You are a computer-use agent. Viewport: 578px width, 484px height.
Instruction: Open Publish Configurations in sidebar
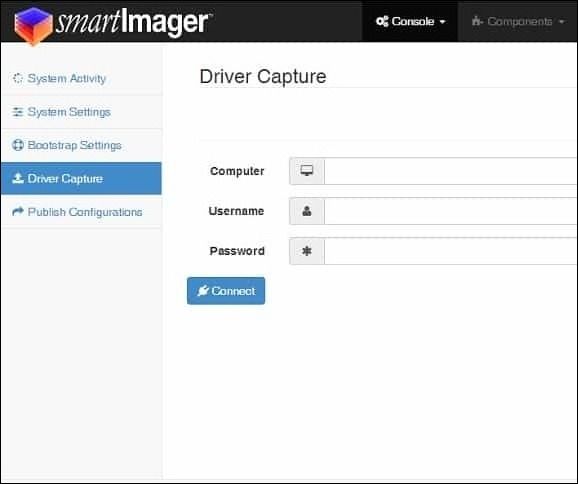tap(81, 212)
